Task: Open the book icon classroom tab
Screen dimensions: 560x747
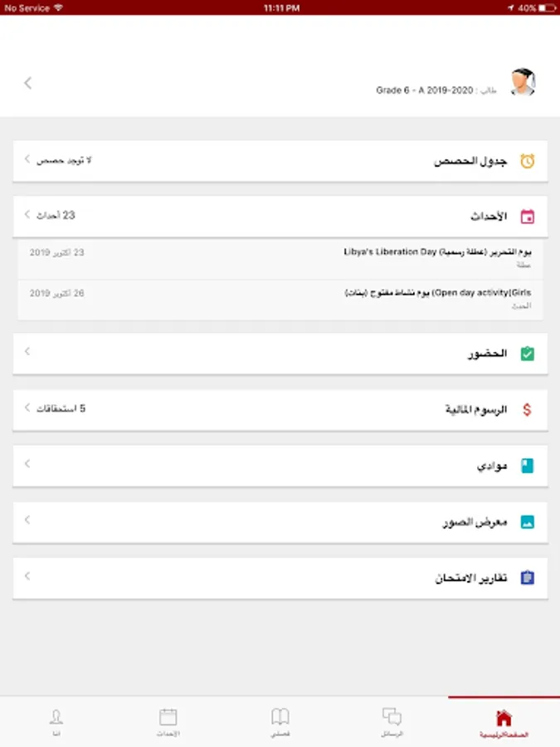Action: click(280, 722)
